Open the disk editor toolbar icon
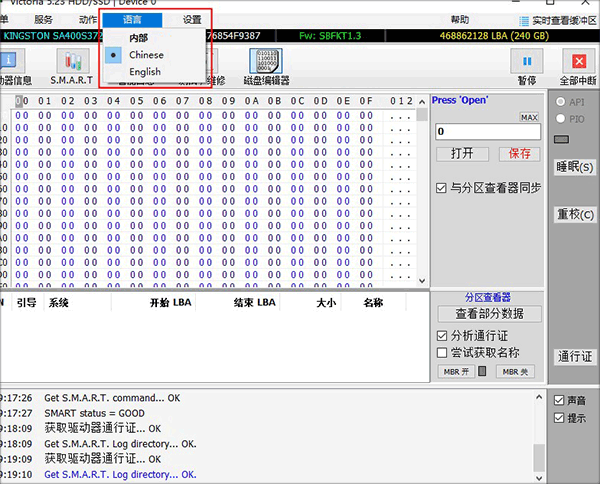The height and width of the screenshot is (484, 600). coord(266,61)
